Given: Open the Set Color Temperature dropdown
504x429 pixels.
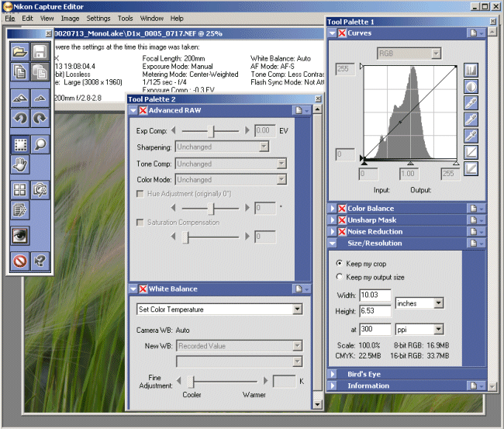Looking at the screenshot, I should click(219, 310).
